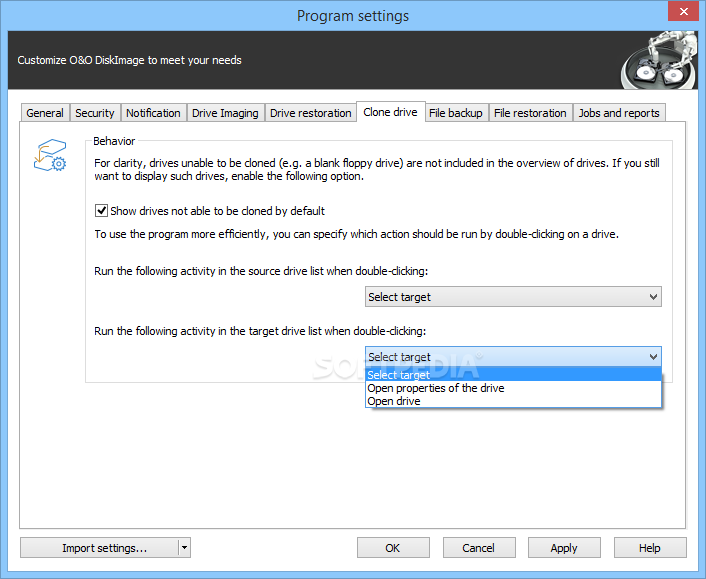Click the Apply button
The image size is (706, 579).
click(x=564, y=547)
